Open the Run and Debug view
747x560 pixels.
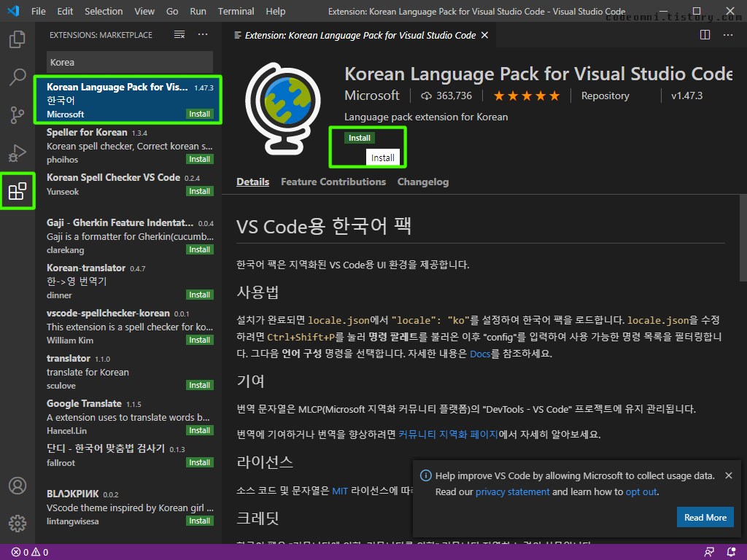tap(18, 153)
